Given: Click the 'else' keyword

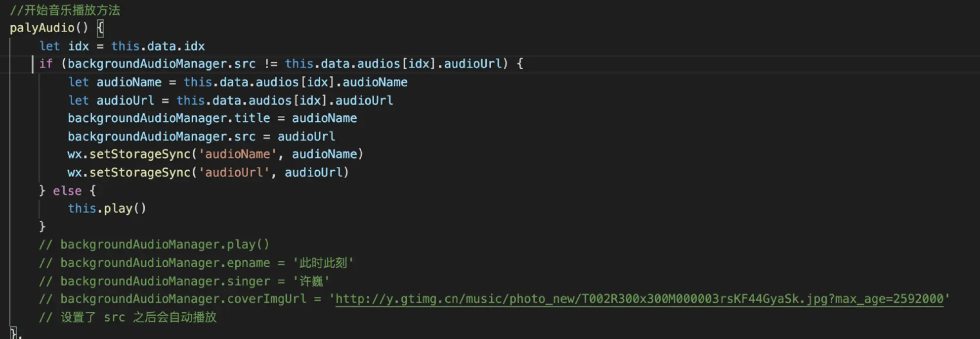Looking at the screenshot, I should click(67, 191).
